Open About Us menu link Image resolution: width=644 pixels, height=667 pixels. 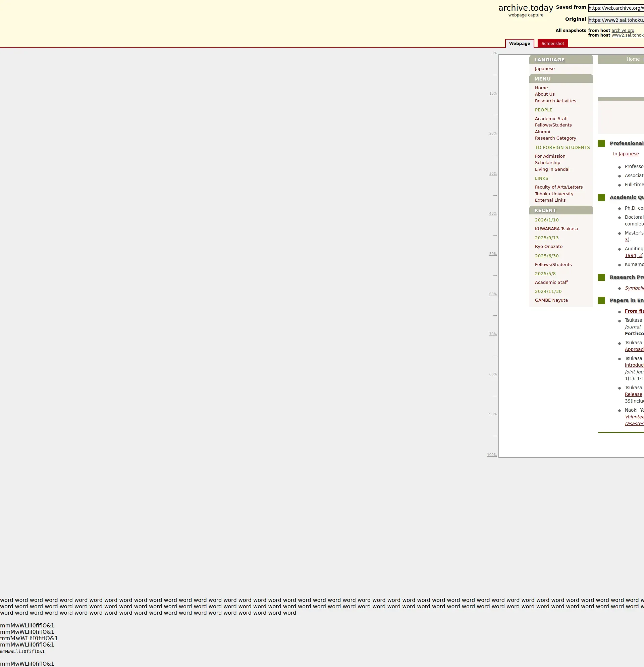coord(544,94)
